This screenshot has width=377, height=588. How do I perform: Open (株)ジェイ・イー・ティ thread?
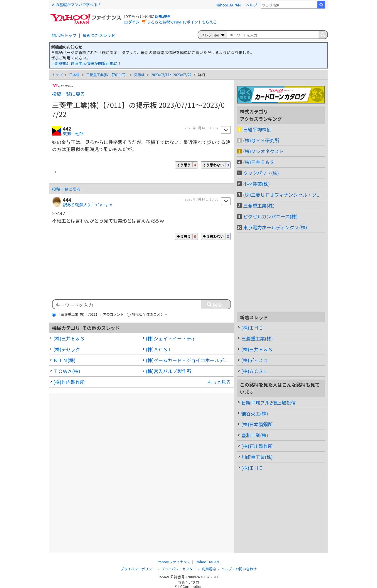coord(170,339)
